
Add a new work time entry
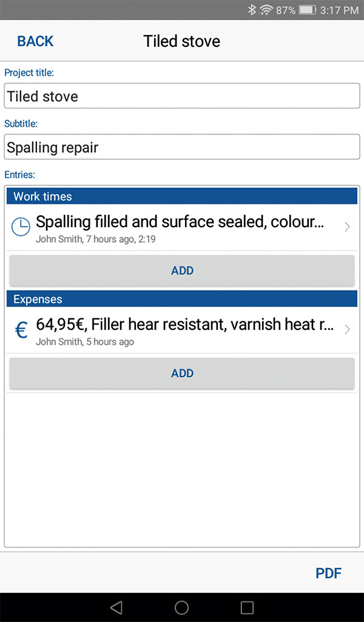coord(182,270)
